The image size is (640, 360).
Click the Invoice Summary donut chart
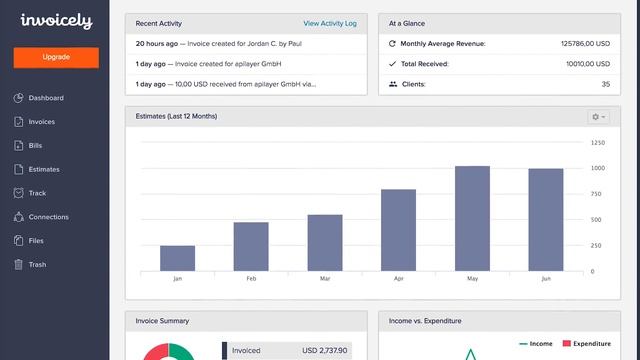pyautogui.click(x=169, y=352)
